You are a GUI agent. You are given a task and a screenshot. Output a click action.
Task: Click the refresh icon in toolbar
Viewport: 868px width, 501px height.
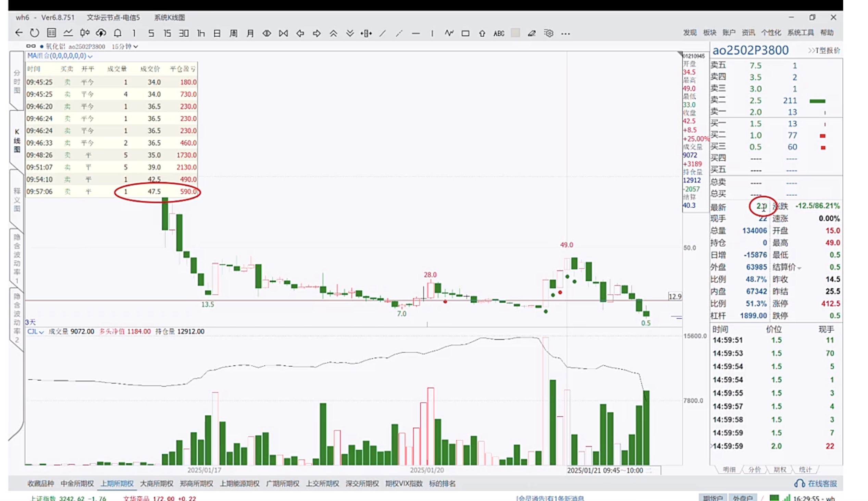[34, 33]
